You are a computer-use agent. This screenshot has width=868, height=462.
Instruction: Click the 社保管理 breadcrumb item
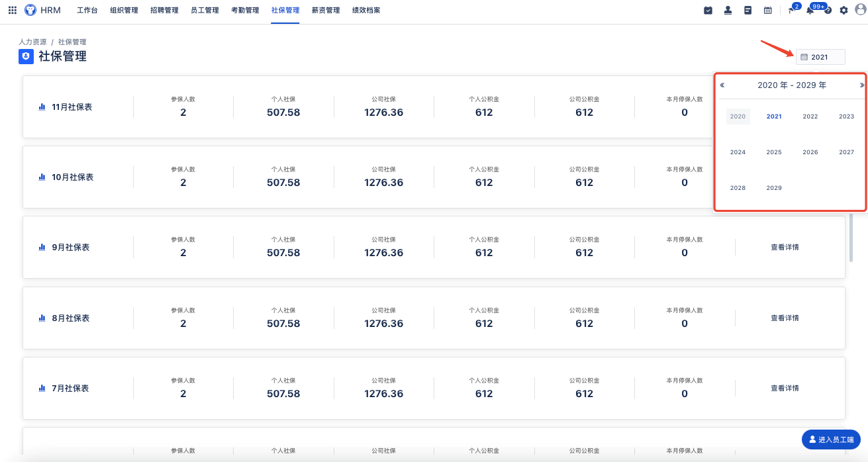click(72, 42)
